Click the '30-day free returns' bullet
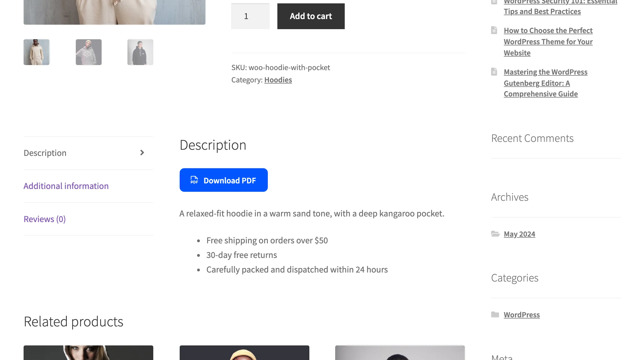This screenshot has width=644, height=360. [241, 255]
